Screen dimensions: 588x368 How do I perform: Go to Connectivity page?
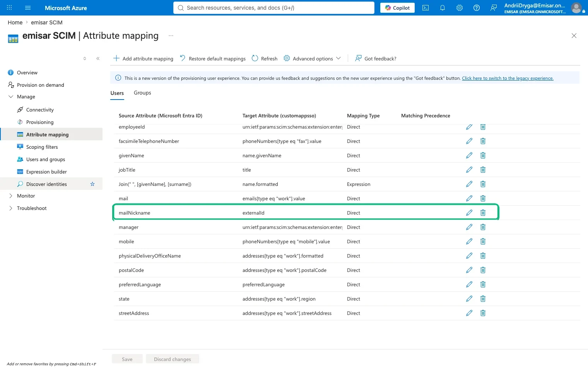pyautogui.click(x=40, y=110)
